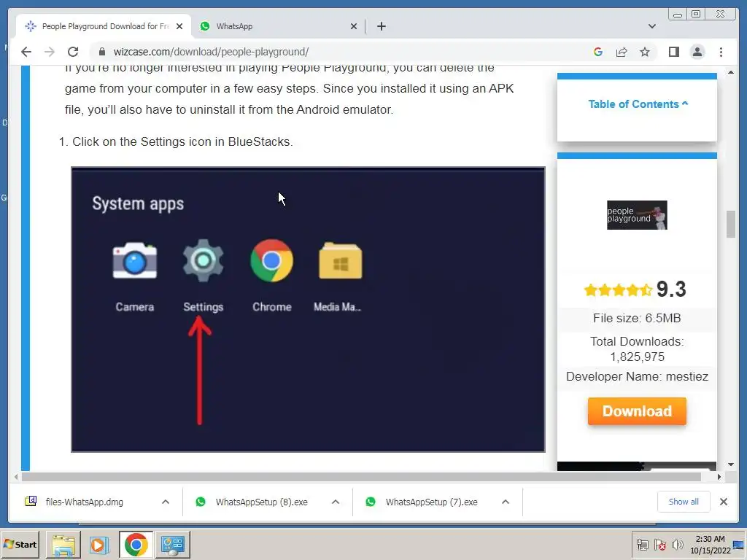Screen dimensions: 747x560
Task: Open the Windows Start menu
Action: (x=20, y=544)
